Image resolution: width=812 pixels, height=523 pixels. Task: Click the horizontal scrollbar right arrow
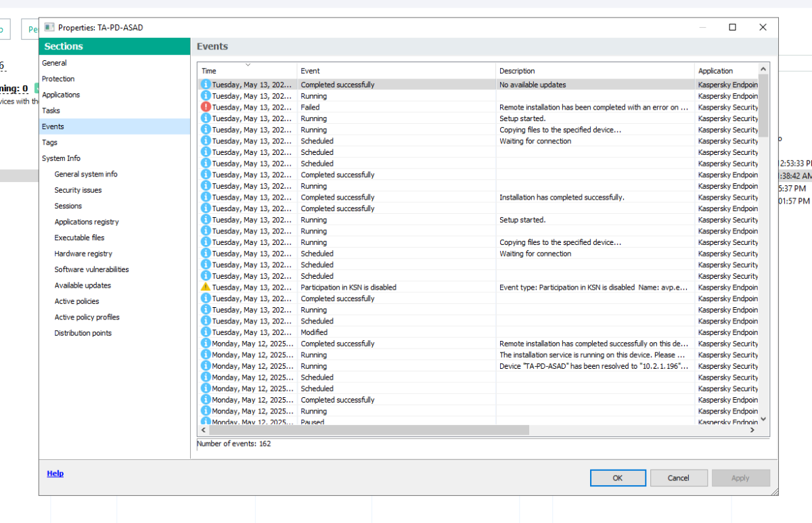tap(752, 430)
